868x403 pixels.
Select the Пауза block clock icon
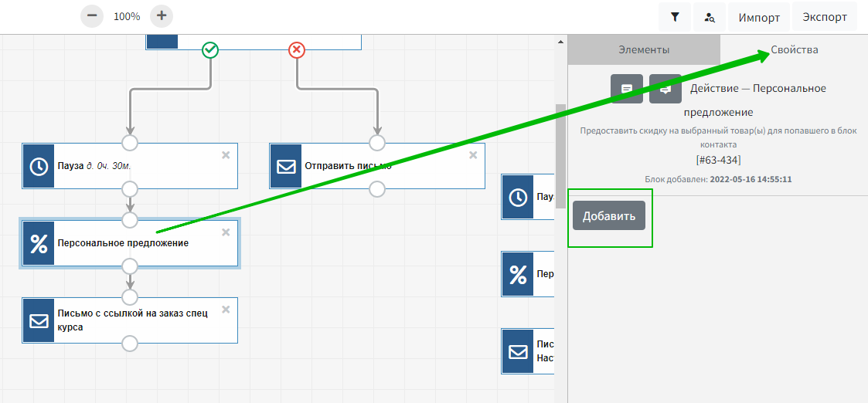(x=38, y=166)
